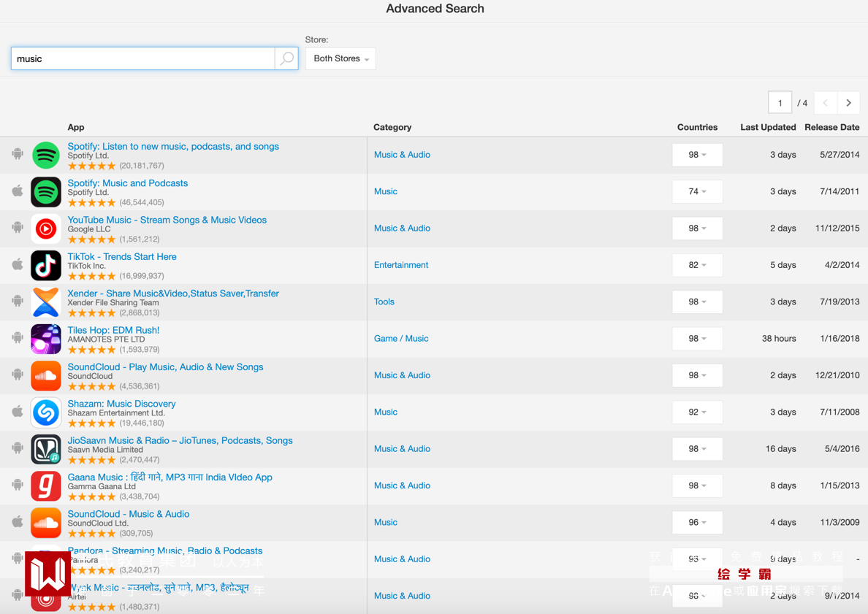Expand countries dropdown for Spotify: Music and Podcasts

click(x=697, y=191)
